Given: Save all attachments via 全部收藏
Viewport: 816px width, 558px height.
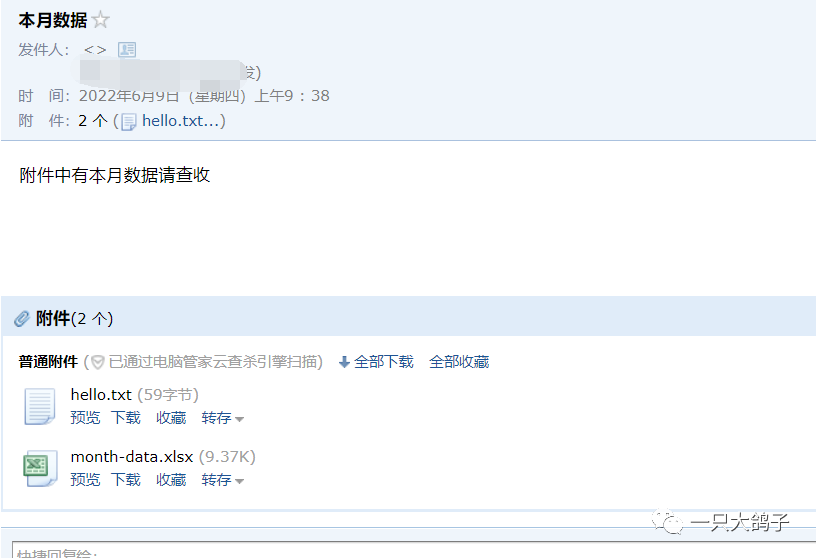Looking at the screenshot, I should [x=459, y=362].
